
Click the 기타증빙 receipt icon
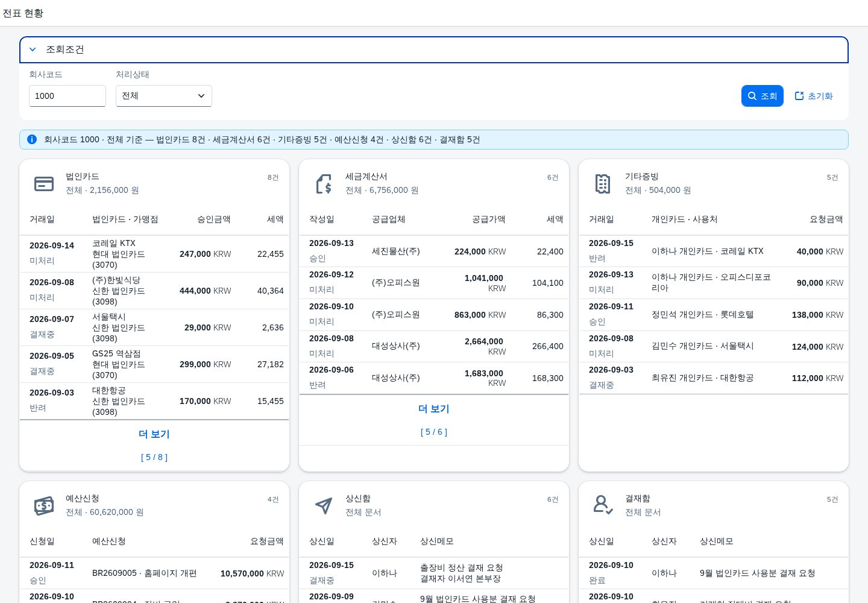click(603, 184)
